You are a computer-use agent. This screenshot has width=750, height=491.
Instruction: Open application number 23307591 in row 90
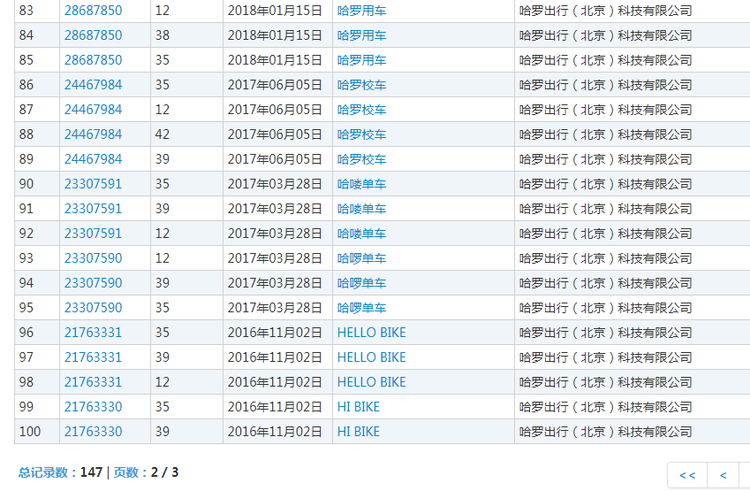[93, 184]
